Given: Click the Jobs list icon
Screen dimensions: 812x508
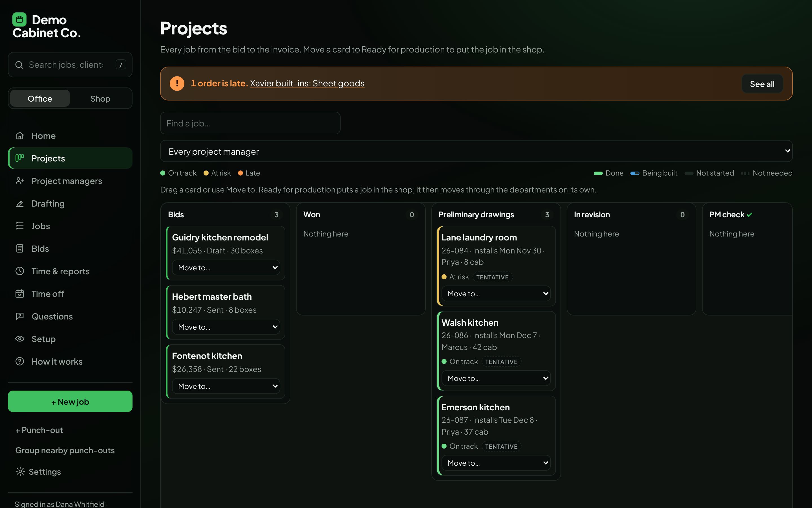Looking at the screenshot, I should click(x=20, y=226).
